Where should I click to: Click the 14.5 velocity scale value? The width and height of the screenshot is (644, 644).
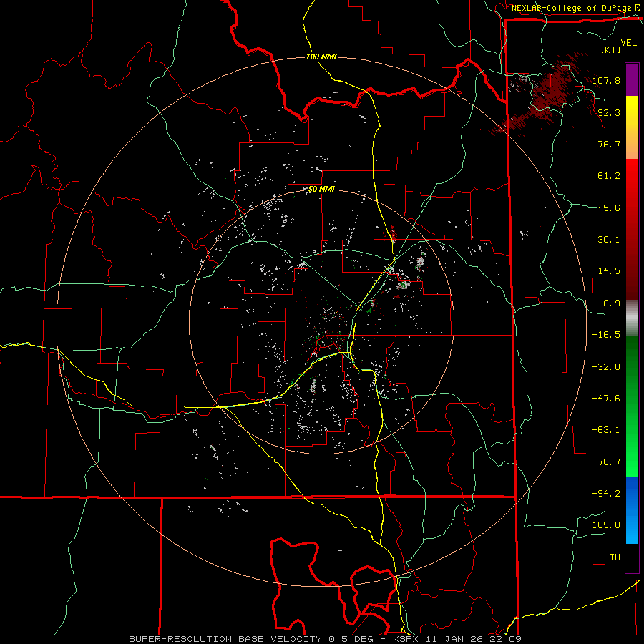[609, 271]
